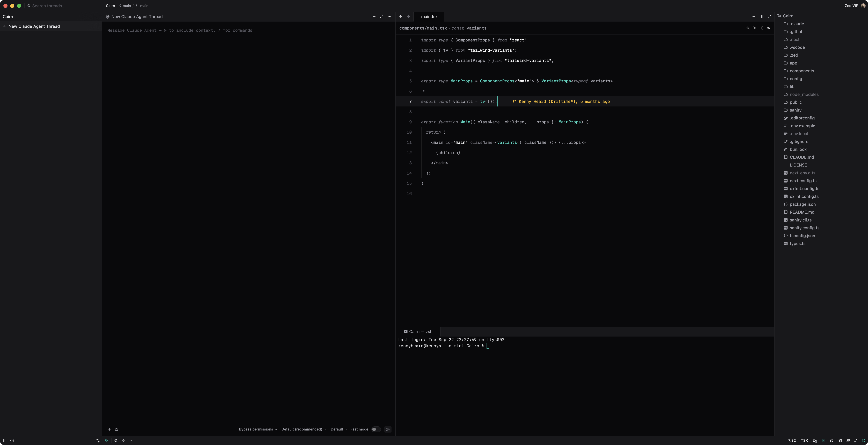This screenshot has width=868, height=445.
Task: Open project search magnifier in status bar
Action: point(116,441)
